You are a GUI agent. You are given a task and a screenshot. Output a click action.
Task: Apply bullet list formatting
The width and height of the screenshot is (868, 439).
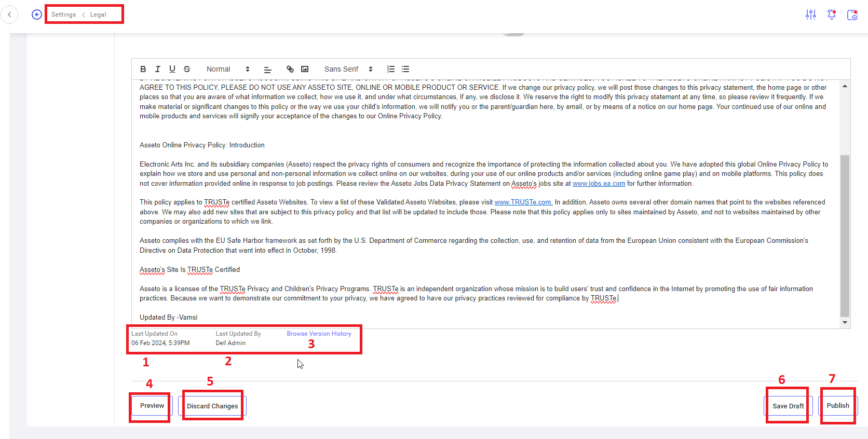tap(405, 69)
